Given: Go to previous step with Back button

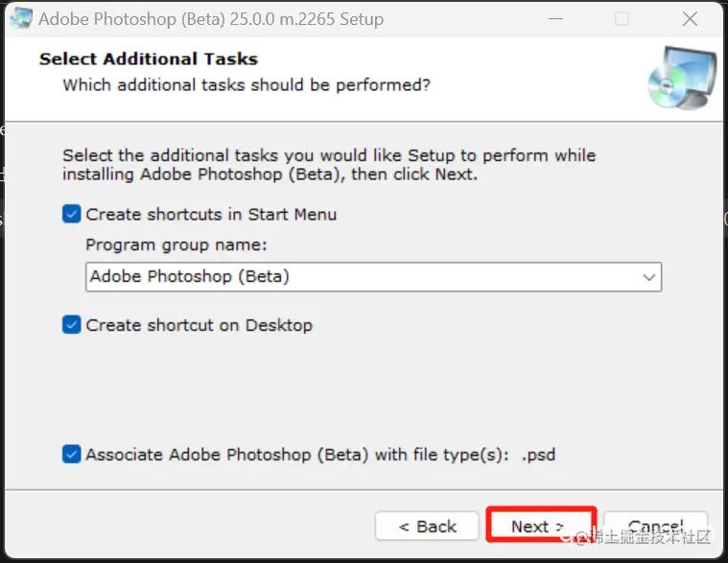Looking at the screenshot, I should (x=427, y=526).
